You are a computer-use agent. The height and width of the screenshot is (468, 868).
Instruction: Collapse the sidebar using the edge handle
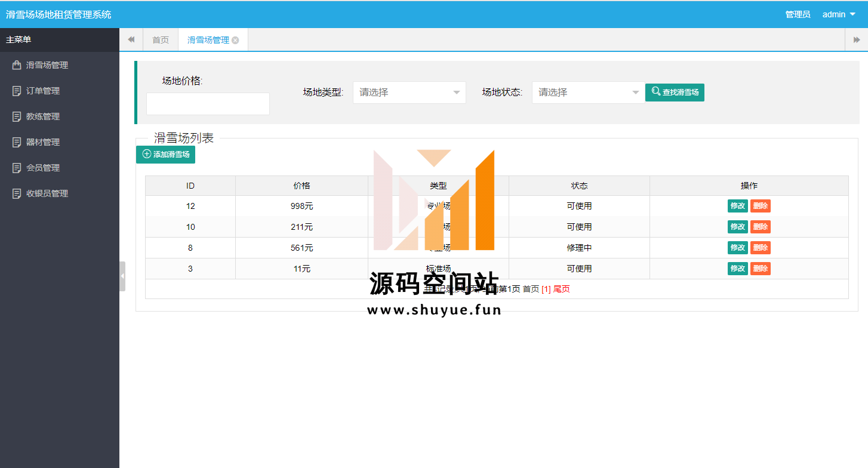click(x=122, y=276)
